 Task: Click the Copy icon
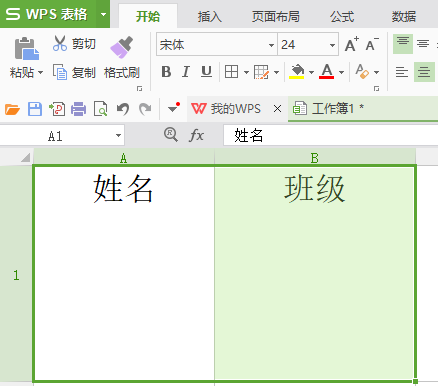[x=60, y=72]
